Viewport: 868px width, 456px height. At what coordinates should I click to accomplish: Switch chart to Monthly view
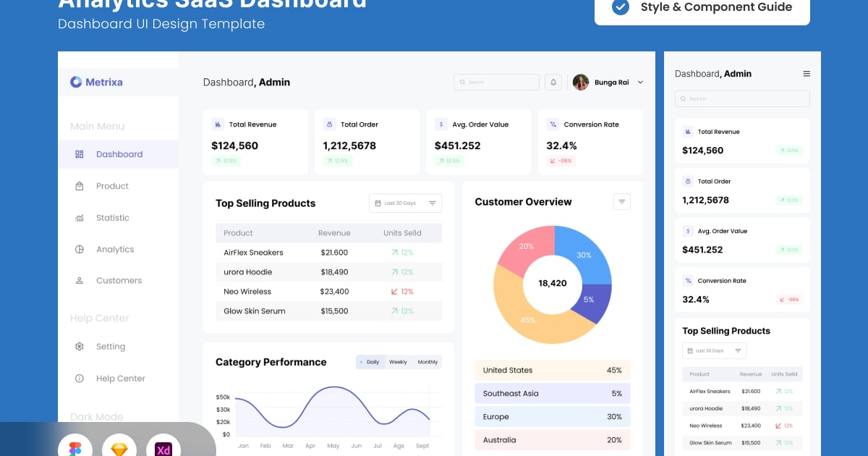427,362
